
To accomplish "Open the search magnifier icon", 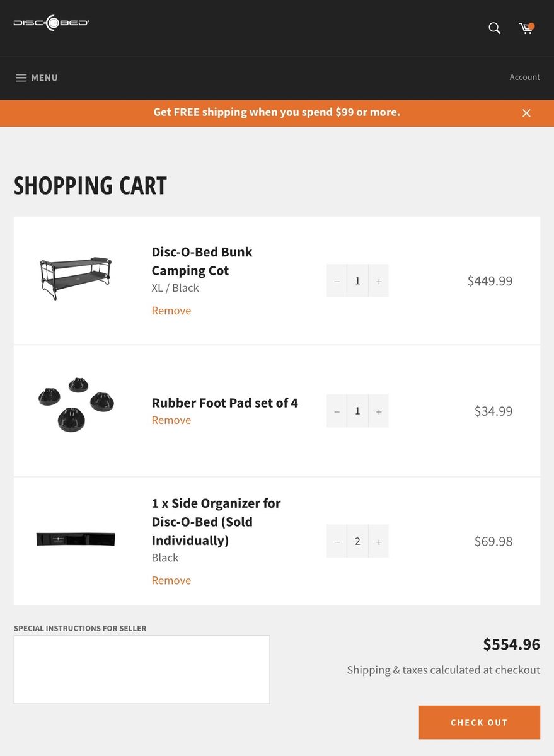I will 495,28.
